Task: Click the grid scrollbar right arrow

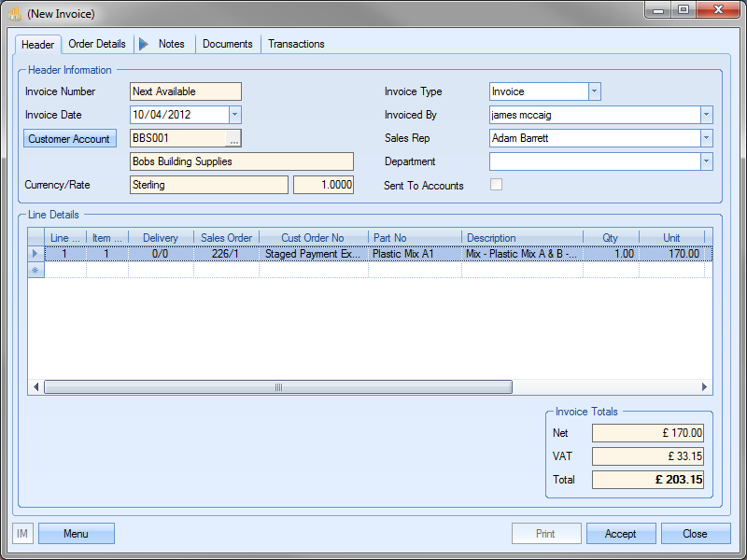Action: (x=706, y=387)
